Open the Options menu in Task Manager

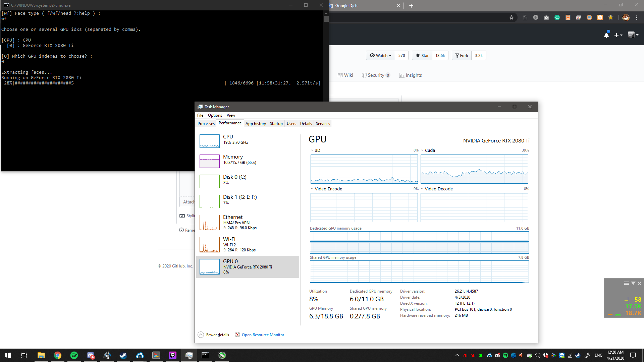(215, 115)
